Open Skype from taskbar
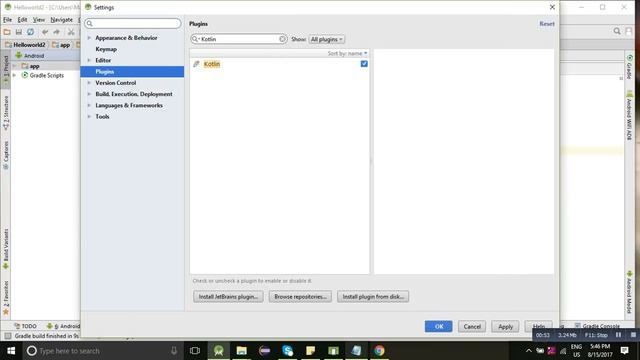This screenshot has height=360, width=640. pos(288,351)
